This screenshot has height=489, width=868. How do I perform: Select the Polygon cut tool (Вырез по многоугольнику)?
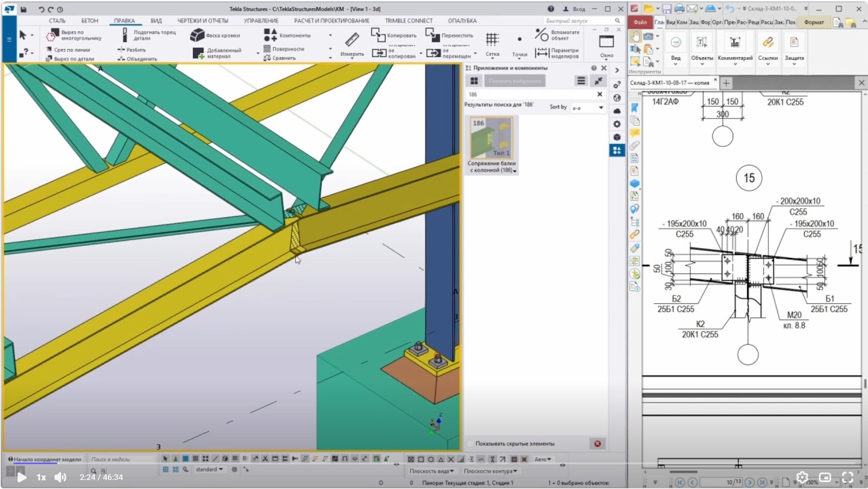tap(73, 35)
